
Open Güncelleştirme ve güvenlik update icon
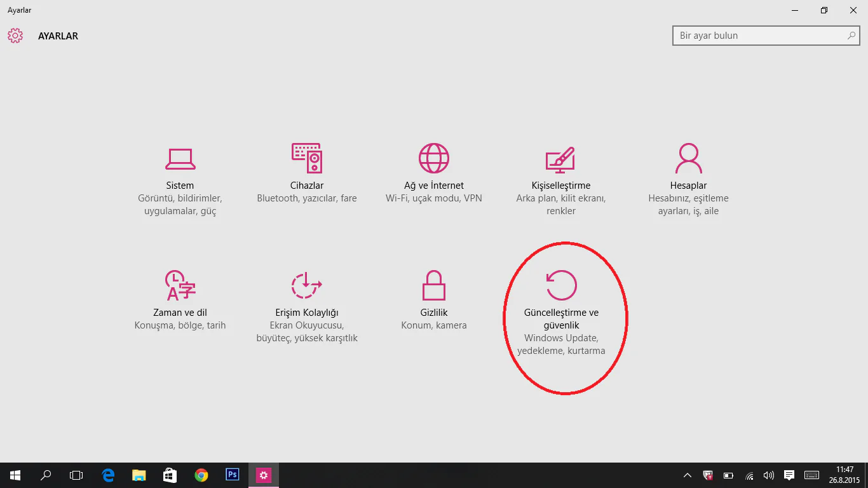[561, 285]
